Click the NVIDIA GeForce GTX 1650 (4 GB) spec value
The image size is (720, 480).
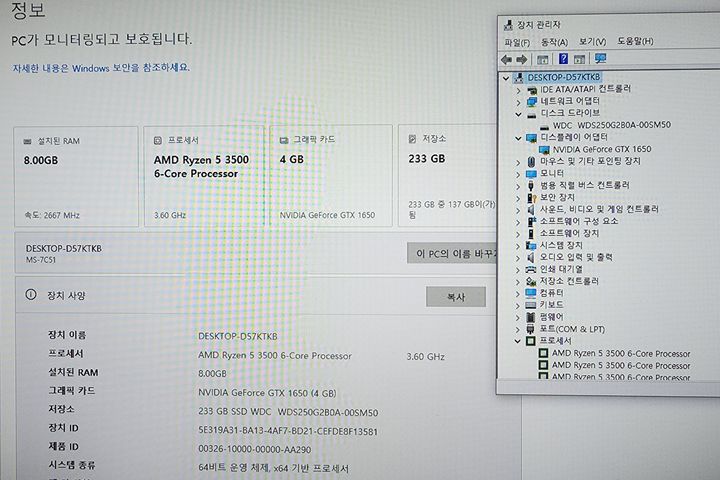(267, 393)
